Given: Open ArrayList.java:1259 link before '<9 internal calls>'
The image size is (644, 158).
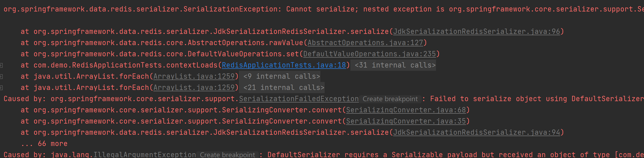Looking at the screenshot, I should coord(194,76).
